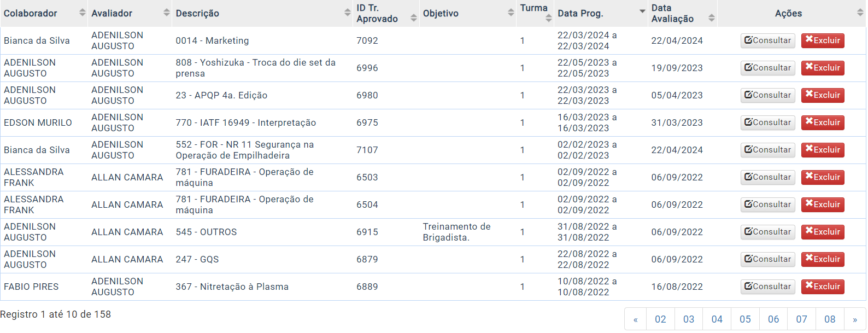868x333 pixels.
Task: Consultar the 545 - OUTROS training row
Action: (x=768, y=232)
